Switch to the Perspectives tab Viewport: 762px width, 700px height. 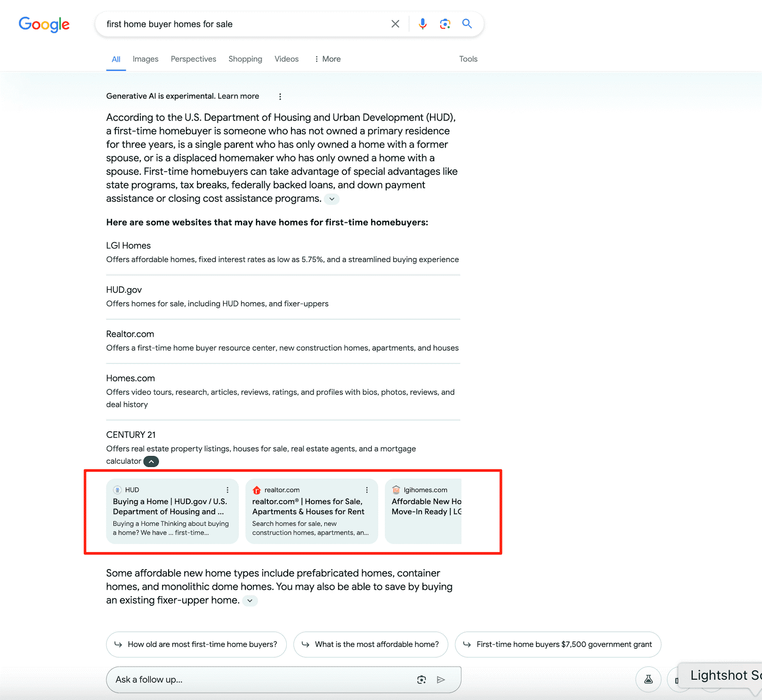(x=194, y=59)
